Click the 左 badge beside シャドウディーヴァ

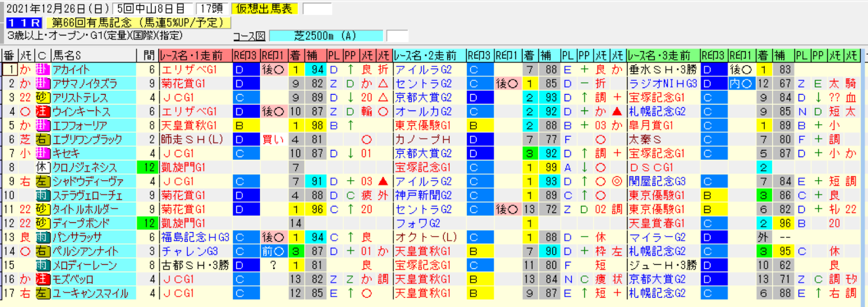click(41, 181)
